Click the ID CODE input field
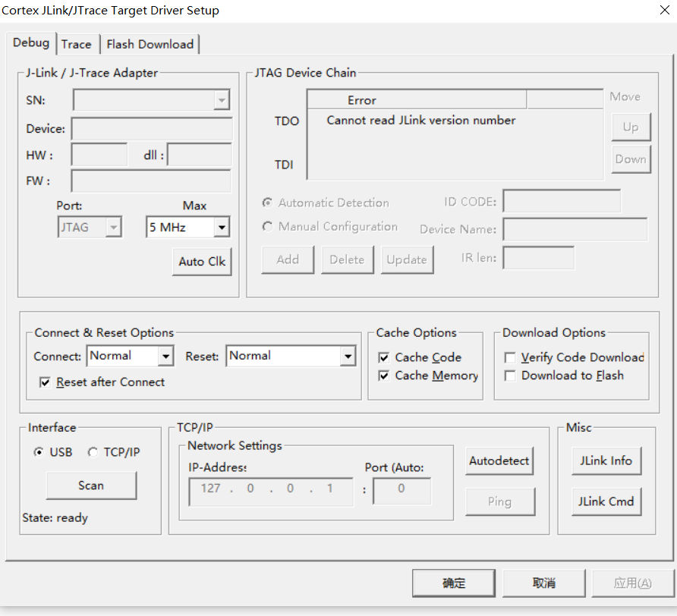This screenshot has width=677, height=616. [x=562, y=201]
